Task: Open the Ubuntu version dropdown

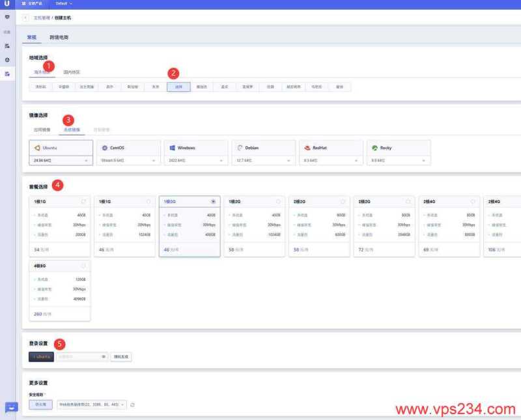Action: [59, 160]
